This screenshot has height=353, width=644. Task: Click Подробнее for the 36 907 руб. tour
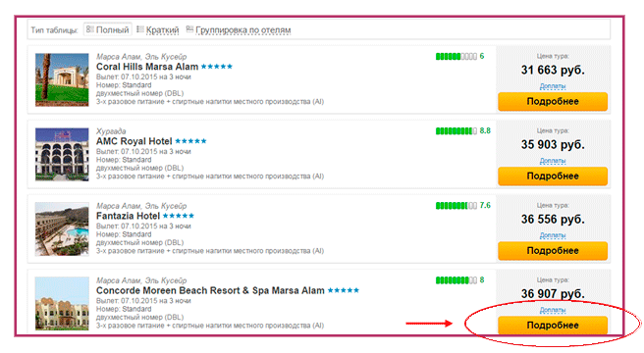[x=553, y=326]
